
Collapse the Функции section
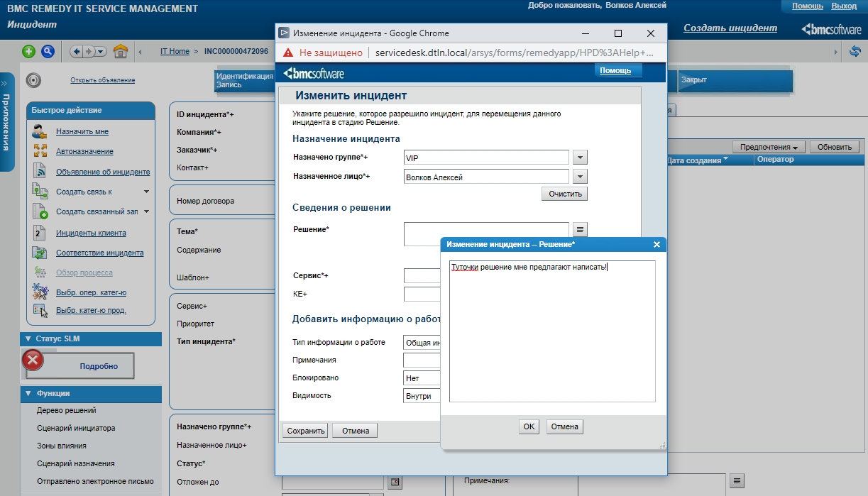pyautogui.click(x=29, y=393)
